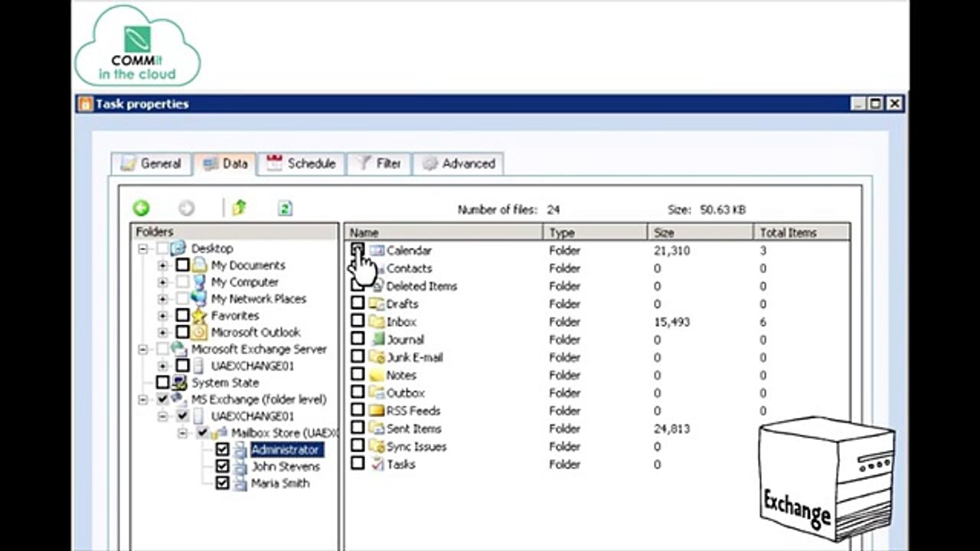
Task: Select the Contacts folder name
Action: click(410, 268)
